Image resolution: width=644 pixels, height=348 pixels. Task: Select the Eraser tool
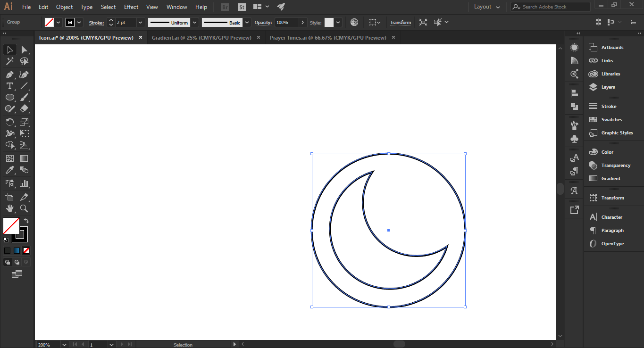pyautogui.click(x=24, y=108)
